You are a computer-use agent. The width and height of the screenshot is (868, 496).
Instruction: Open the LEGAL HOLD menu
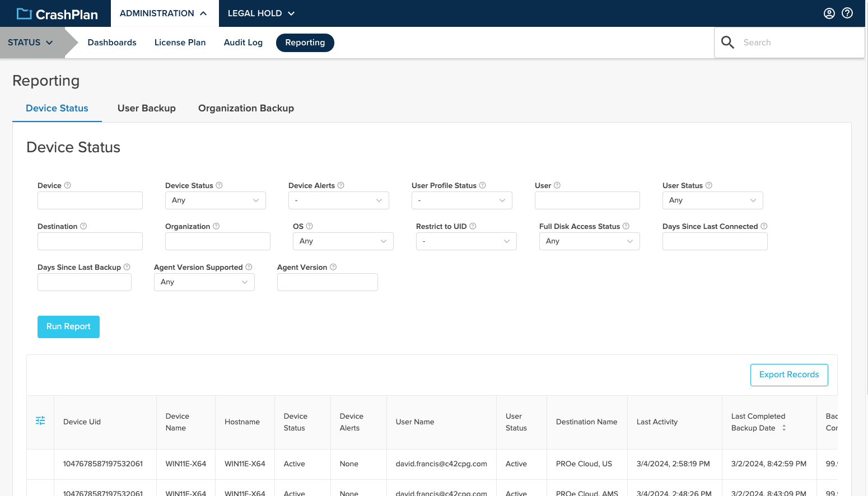[260, 13]
